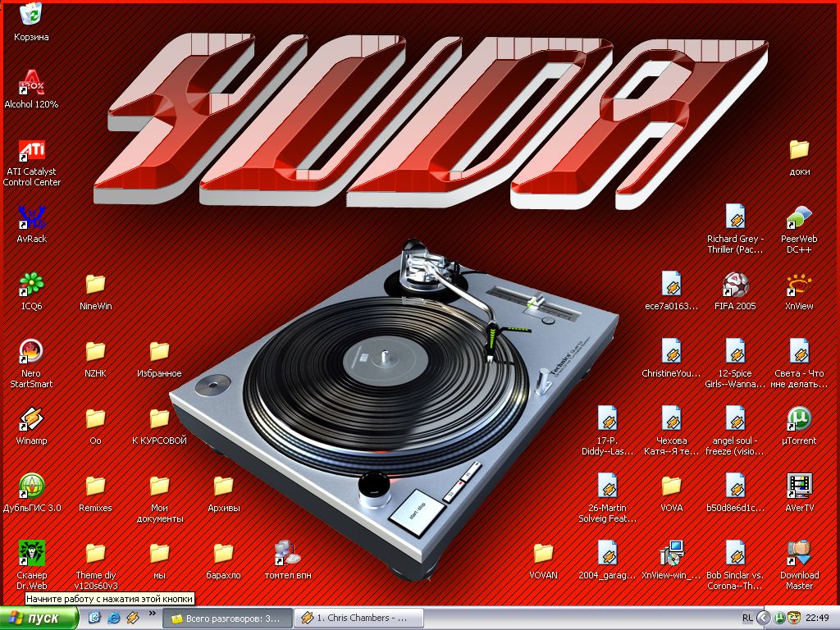Launch Internet Explorer from quick launch
This screenshot has width=840, height=630.
113,618
